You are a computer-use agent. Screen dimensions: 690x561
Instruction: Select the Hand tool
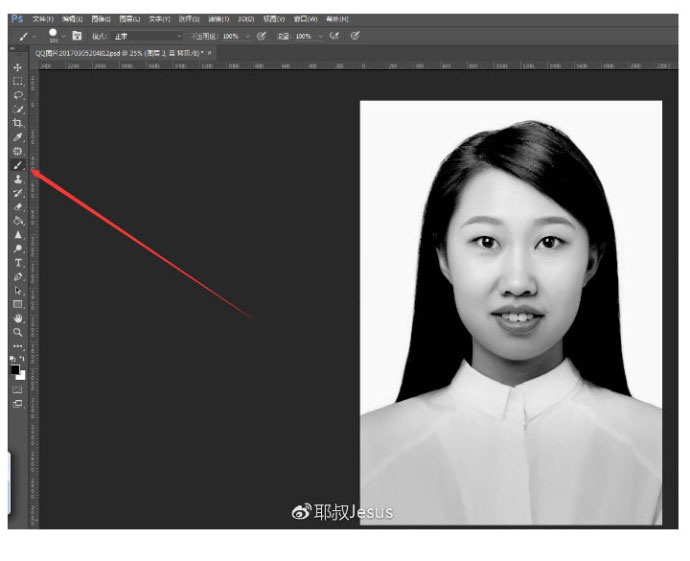tap(18, 318)
